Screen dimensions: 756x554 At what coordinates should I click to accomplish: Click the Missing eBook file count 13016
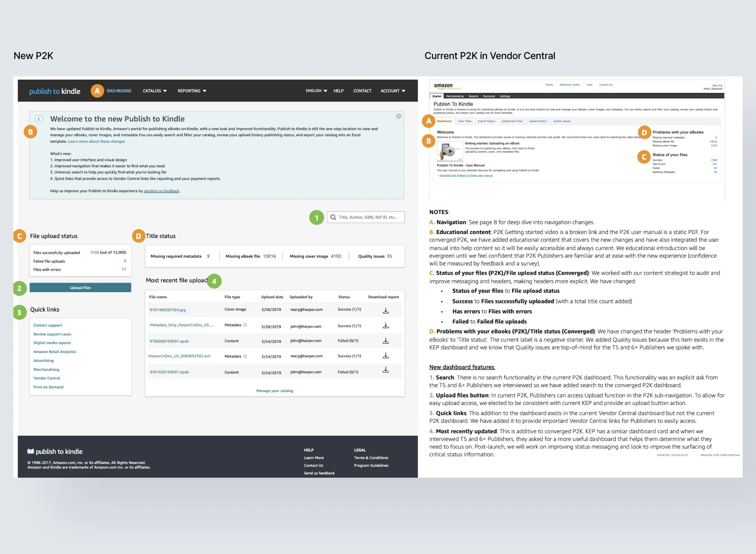pyautogui.click(x=269, y=256)
